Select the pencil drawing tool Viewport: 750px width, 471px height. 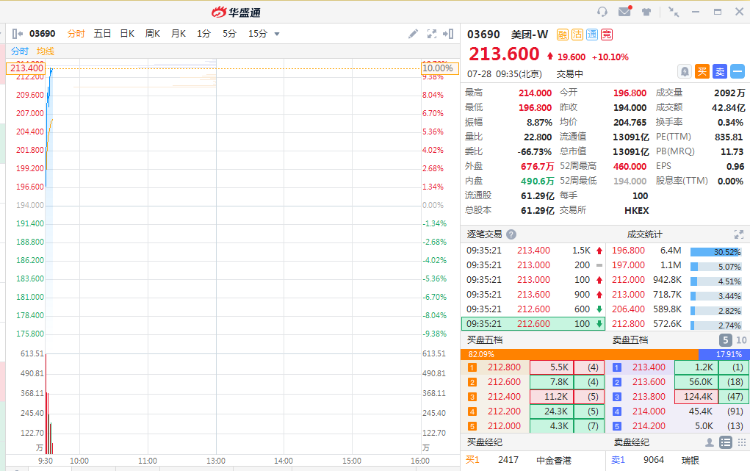(413, 33)
